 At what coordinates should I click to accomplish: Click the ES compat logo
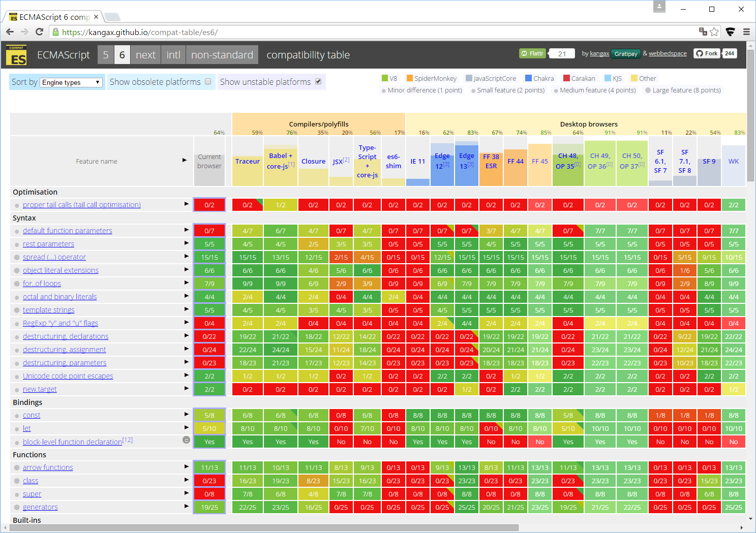tap(16, 55)
